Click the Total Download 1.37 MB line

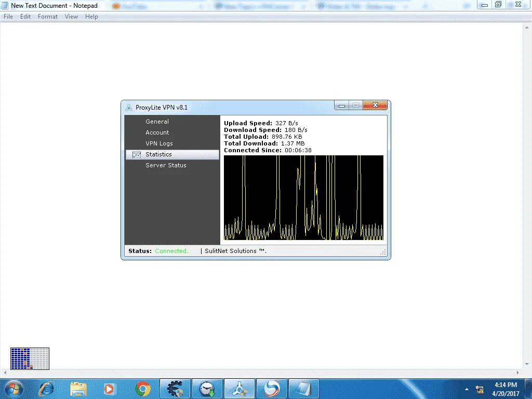point(264,143)
